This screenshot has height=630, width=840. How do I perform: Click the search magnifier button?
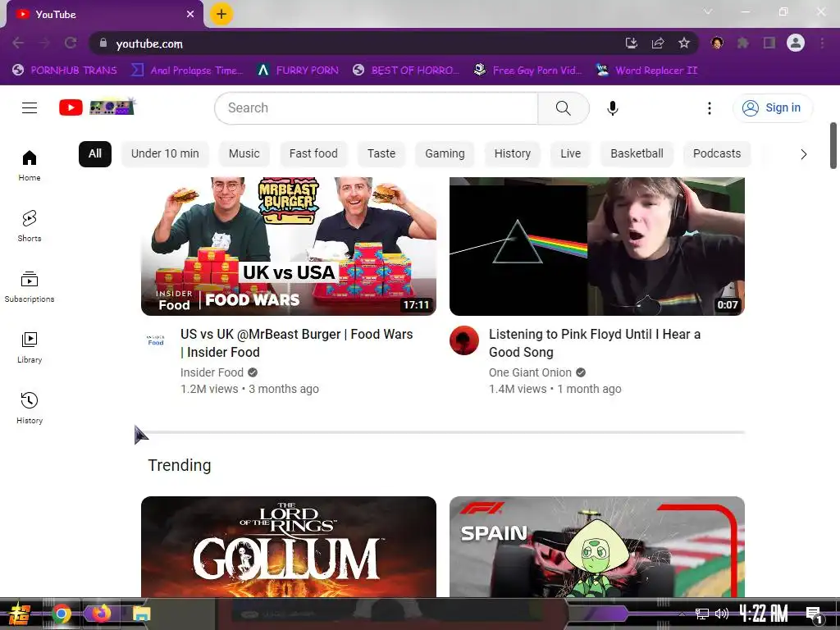pyautogui.click(x=563, y=108)
